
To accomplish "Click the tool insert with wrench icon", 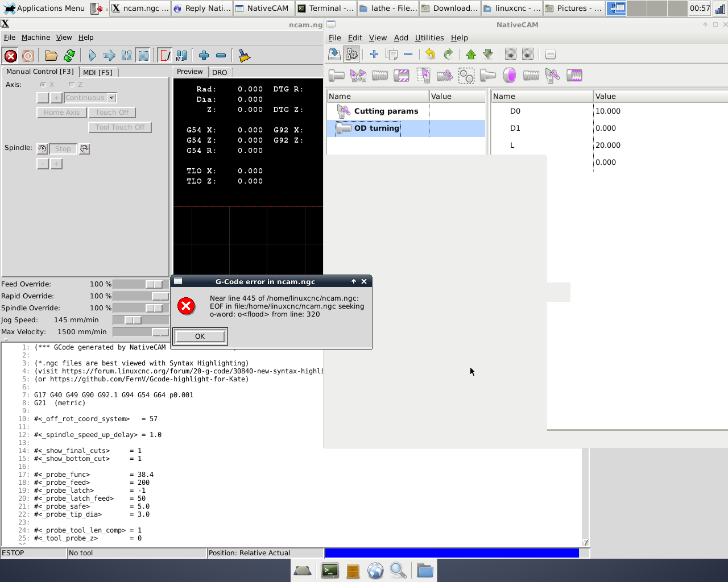I will point(552,76).
